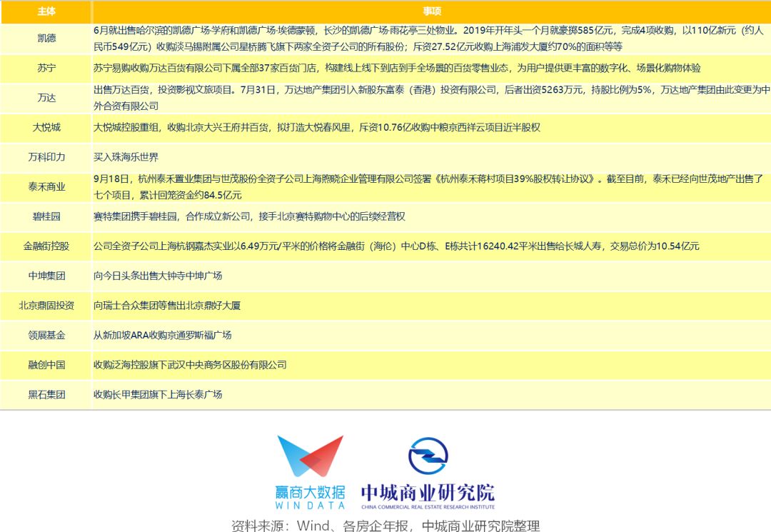Click the 泰禾 description dated 9月18日
The image size is (771, 532).
point(432,187)
